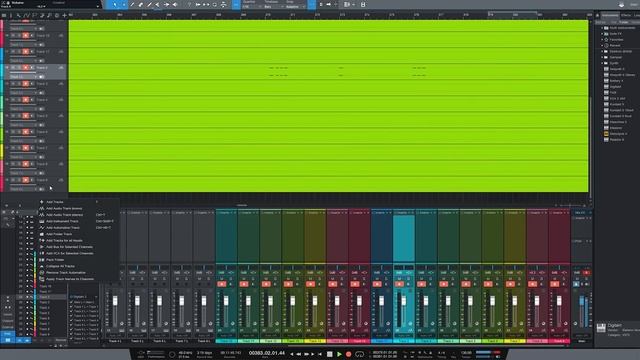Expand the Multi Instruments folder in the browser

pos(602,28)
